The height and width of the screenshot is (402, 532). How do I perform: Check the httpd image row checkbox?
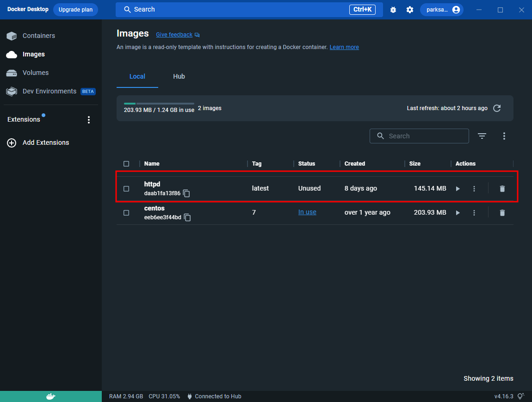(x=126, y=189)
